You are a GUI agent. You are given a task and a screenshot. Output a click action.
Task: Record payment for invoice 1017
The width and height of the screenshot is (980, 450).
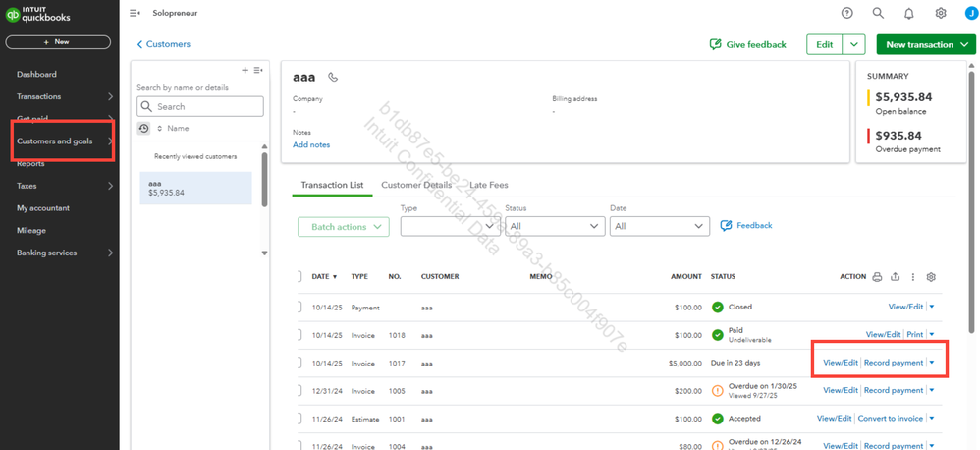pyautogui.click(x=894, y=363)
